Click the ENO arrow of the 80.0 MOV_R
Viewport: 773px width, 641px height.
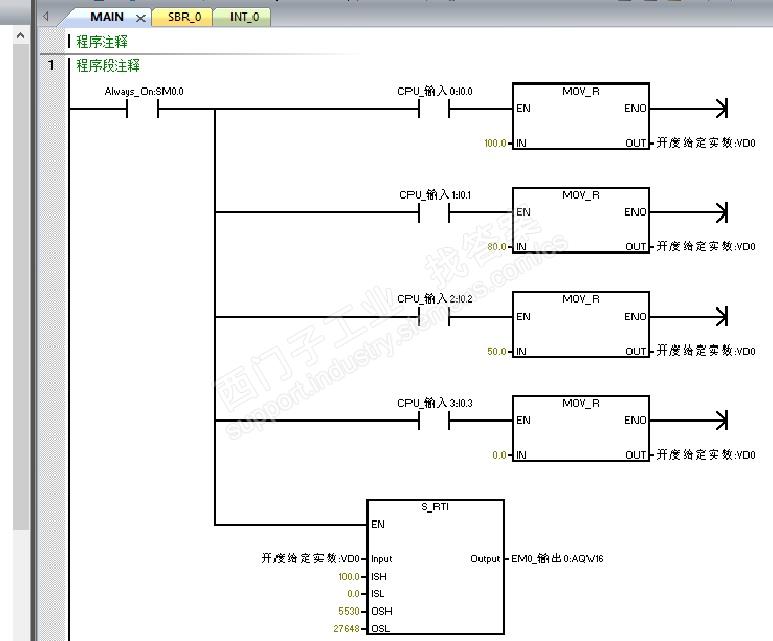click(722, 212)
